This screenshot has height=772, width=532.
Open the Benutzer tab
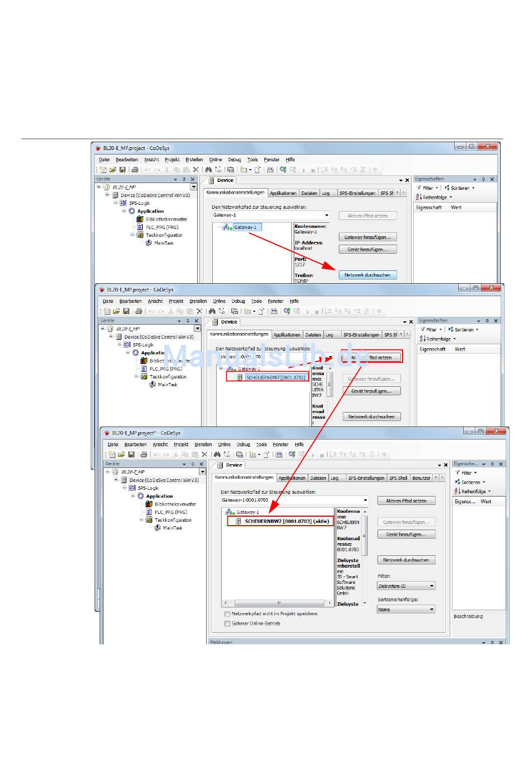pos(421,478)
